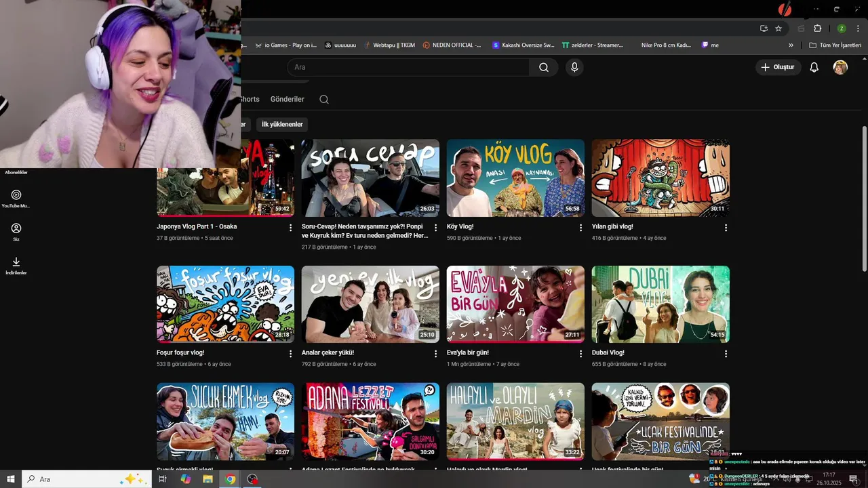Image resolution: width=868 pixels, height=488 pixels.
Task: Select the İlk yüklenenler filter chip
Action: coord(282,124)
